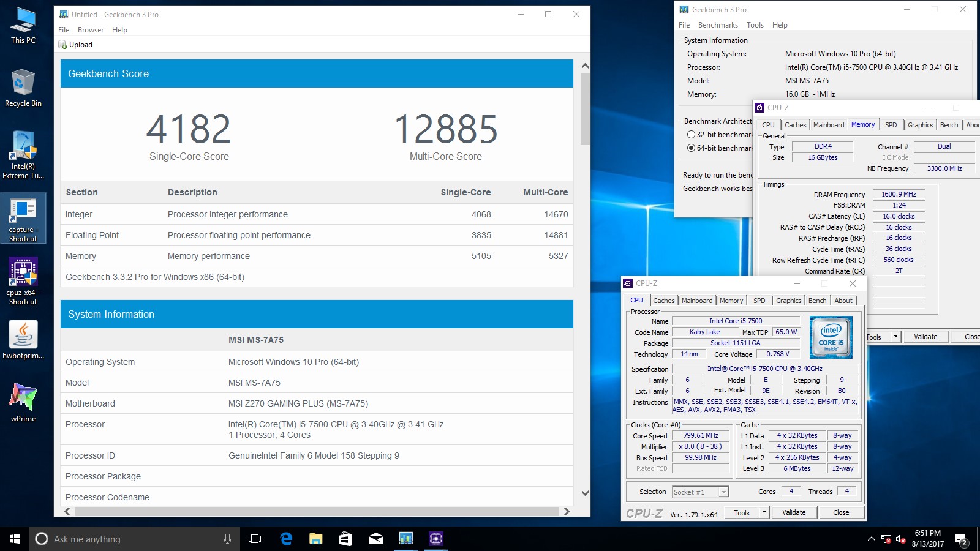The height and width of the screenshot is (551, 980).
Task: Select CPU tab in back CPU-Z window
Action: pos(768,125)
